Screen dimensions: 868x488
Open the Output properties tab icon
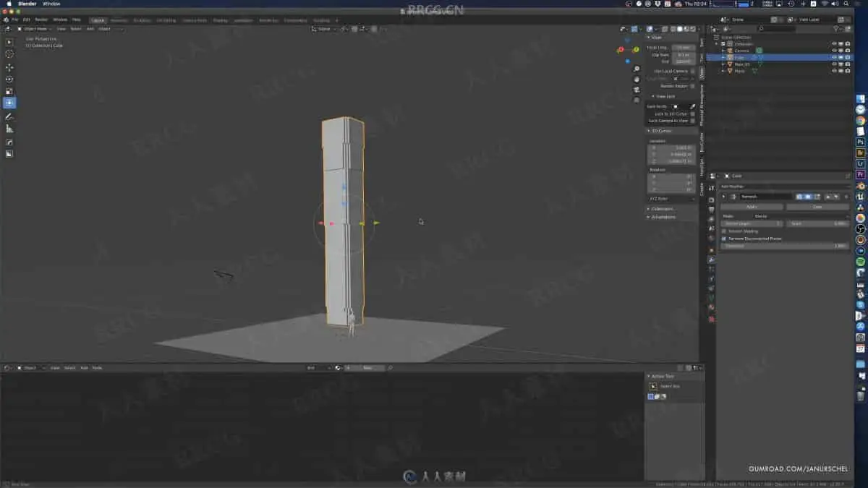(x=711, y=210)
